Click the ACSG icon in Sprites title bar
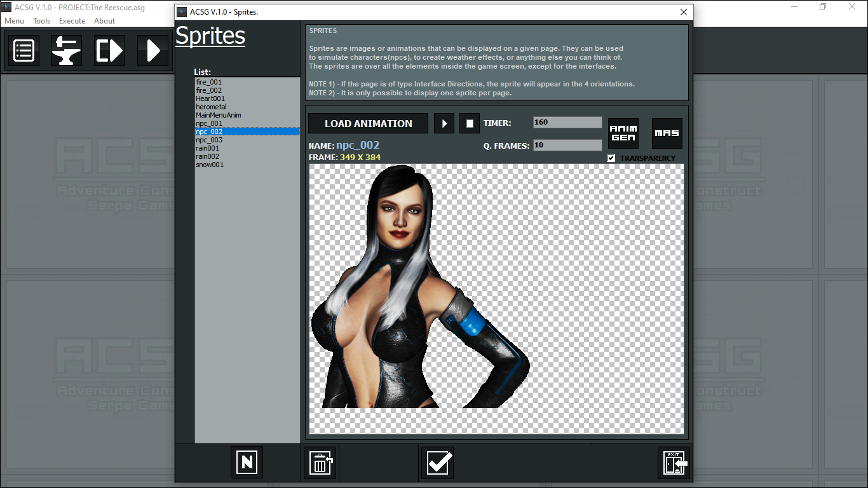This screenshot has height=488, width=868. point(182,12)
